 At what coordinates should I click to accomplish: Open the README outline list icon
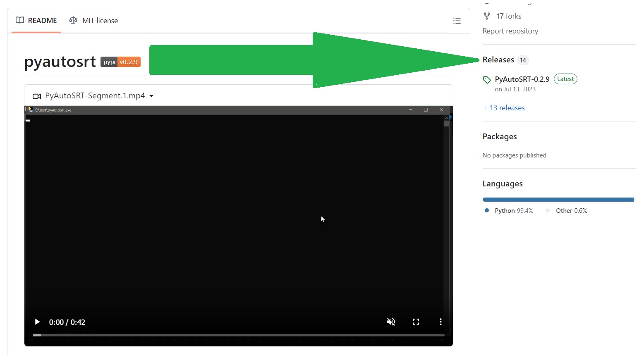(457, 21)
